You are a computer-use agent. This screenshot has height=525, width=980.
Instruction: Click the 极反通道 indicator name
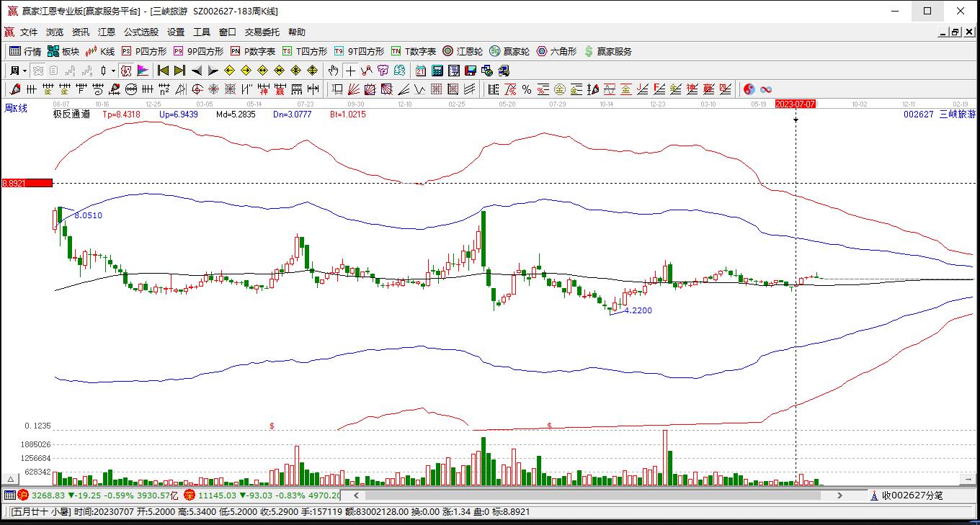point(71,114)
